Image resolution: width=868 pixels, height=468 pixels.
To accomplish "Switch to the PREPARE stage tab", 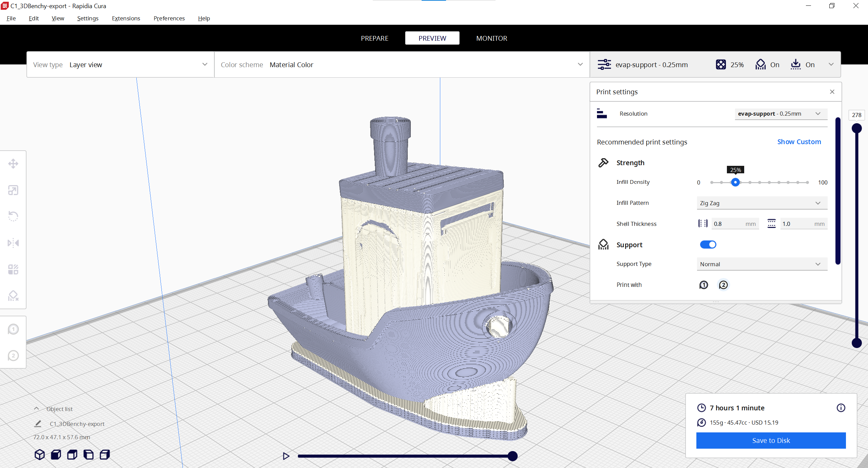I will tap(374, 38).
